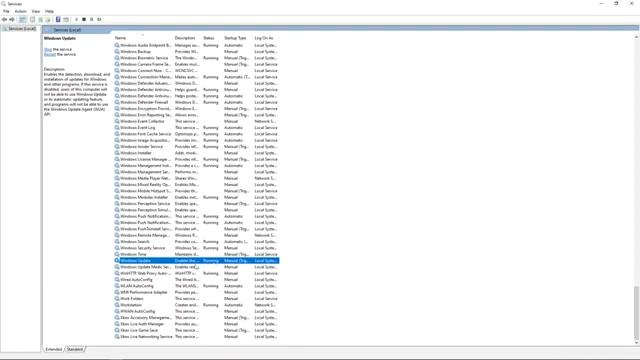Sort by the Startup Type column header
640x360 pixels.
click(x=238, y=38)
